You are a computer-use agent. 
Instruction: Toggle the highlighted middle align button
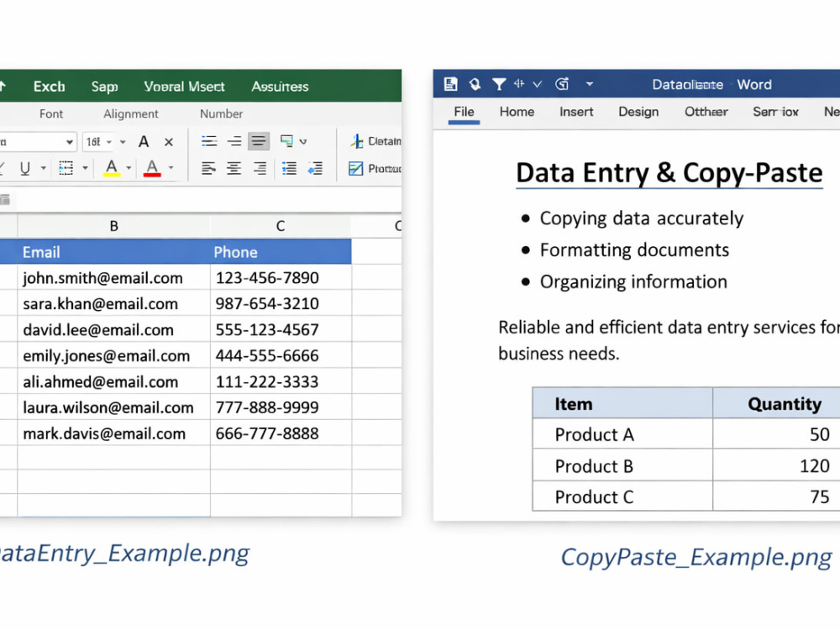pos(258,141)
